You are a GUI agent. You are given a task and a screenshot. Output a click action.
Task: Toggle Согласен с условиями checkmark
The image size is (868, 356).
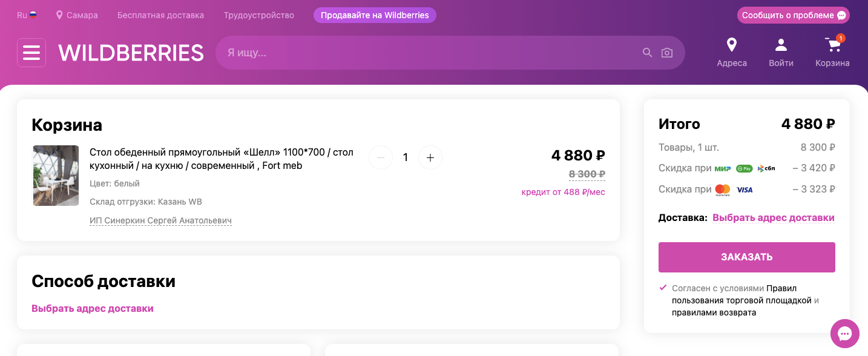coord(663,288)
